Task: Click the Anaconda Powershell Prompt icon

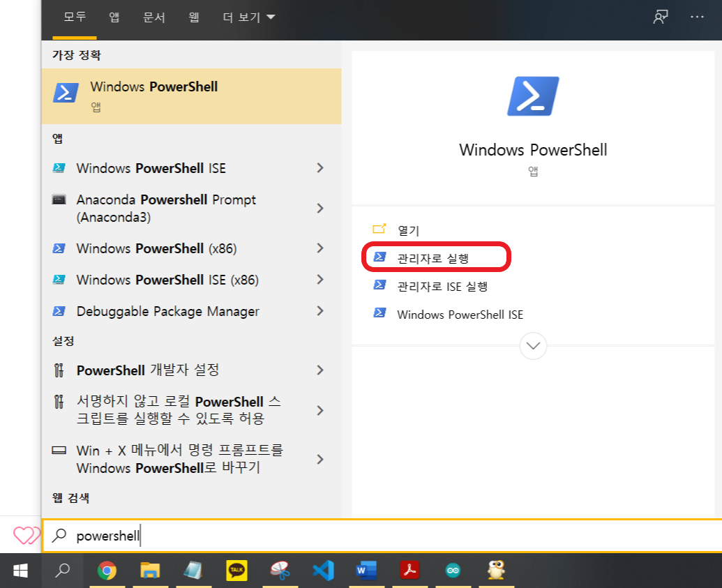Action: point(59,199)
